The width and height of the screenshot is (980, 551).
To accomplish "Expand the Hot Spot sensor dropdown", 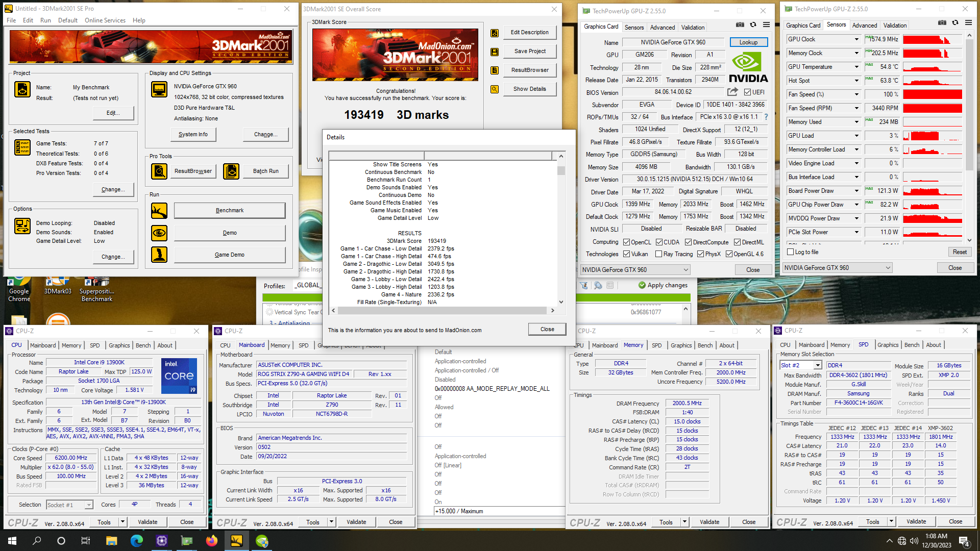I will [x=856, y=81].
